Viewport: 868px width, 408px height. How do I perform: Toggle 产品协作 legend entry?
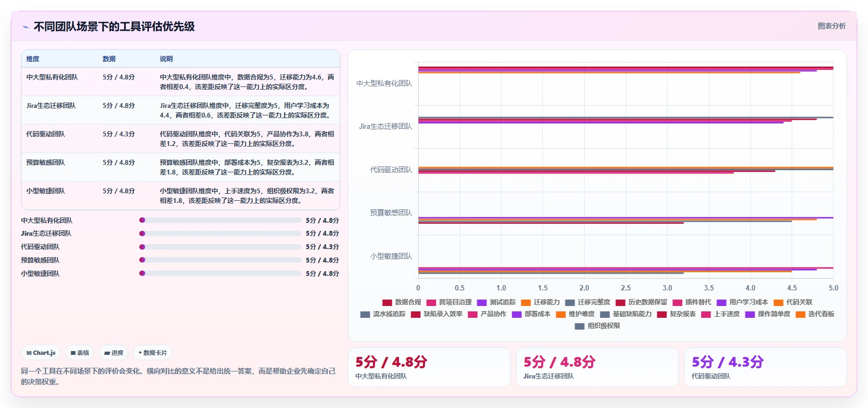(x=487, y=314)
